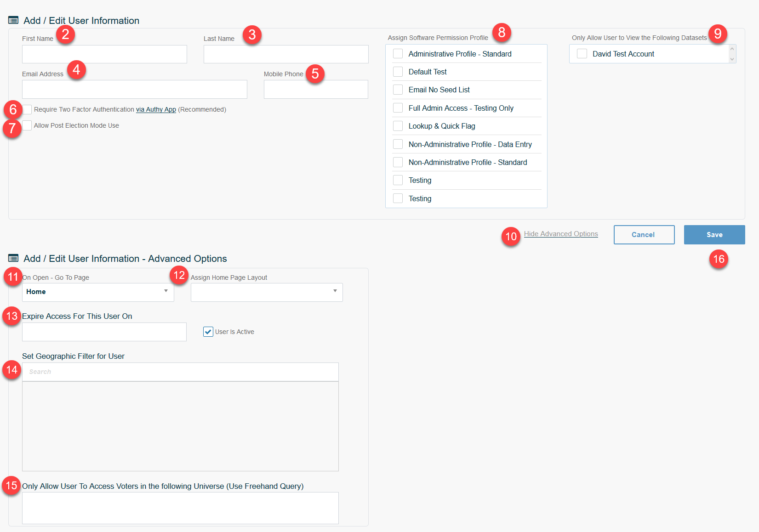Check the Default Test permission profile

coord(398,71)
